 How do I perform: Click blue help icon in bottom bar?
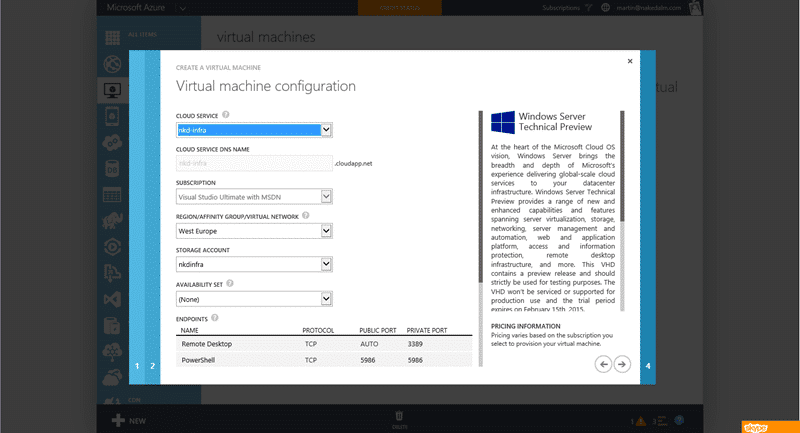[679, 420]
